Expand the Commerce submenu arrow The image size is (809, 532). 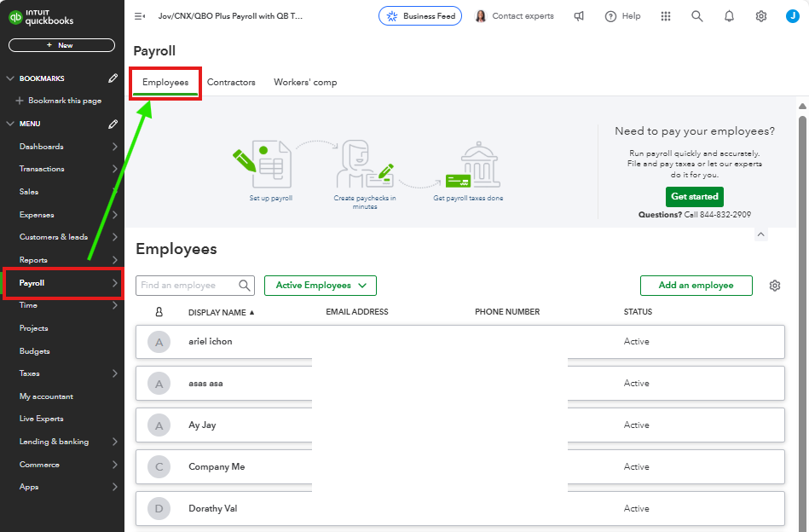114,465
